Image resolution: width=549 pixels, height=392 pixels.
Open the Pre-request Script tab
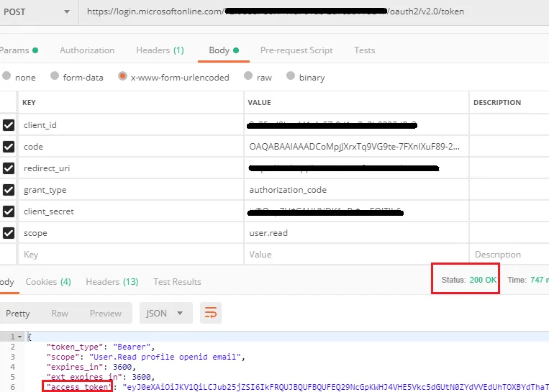point(296,50)
